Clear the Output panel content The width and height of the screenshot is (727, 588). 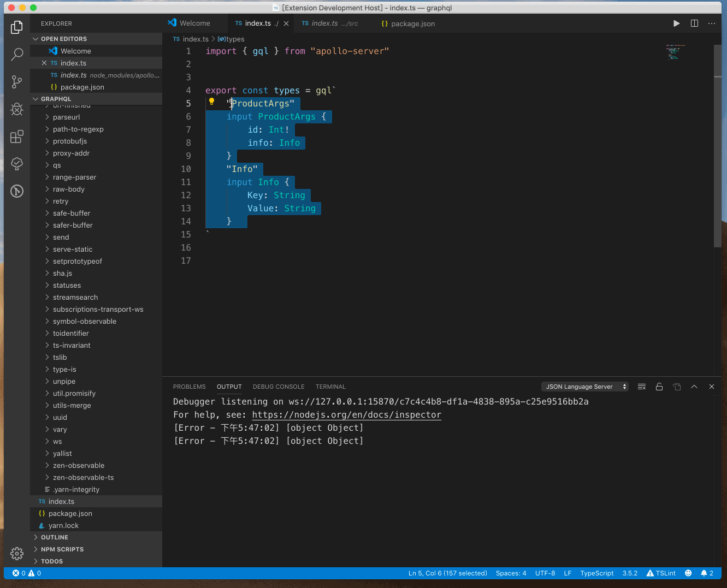642,386
